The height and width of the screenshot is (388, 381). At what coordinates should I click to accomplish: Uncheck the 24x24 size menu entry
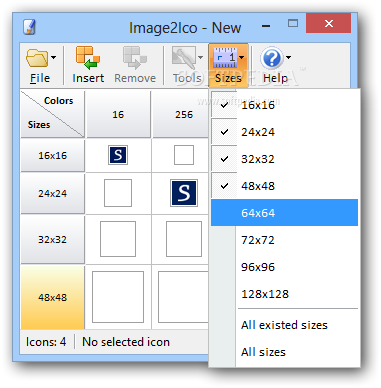284,132
